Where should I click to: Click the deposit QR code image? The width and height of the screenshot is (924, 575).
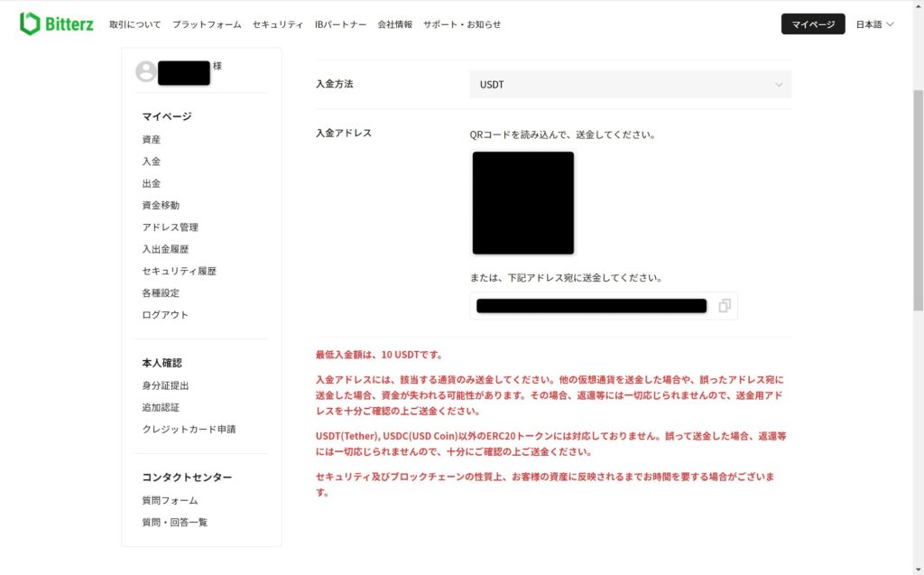(x=523, y=203)
